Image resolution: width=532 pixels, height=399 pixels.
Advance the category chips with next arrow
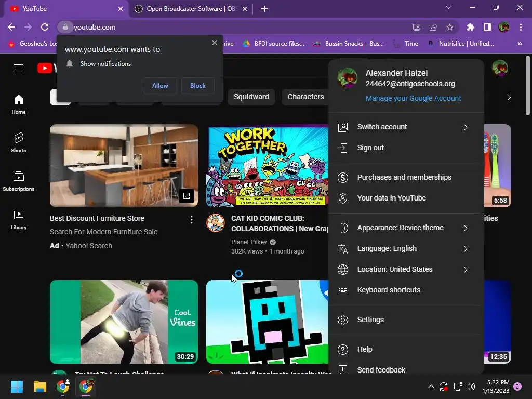click(509, 97)
